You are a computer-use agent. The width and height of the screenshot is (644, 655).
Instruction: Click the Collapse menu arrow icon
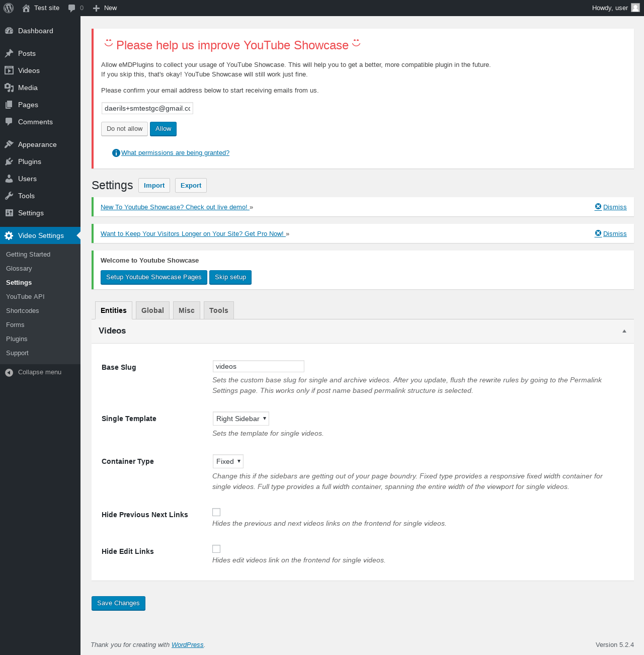point(9,372)
